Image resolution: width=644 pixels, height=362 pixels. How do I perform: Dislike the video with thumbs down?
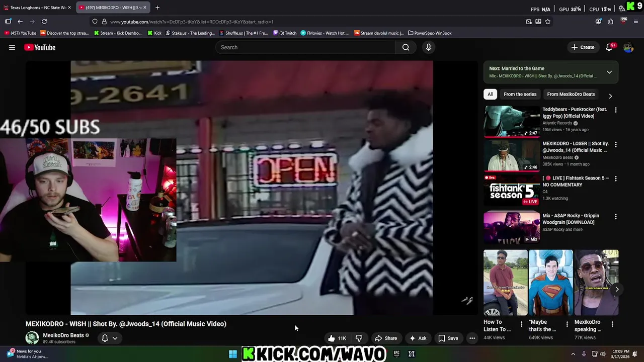point(359,338)
